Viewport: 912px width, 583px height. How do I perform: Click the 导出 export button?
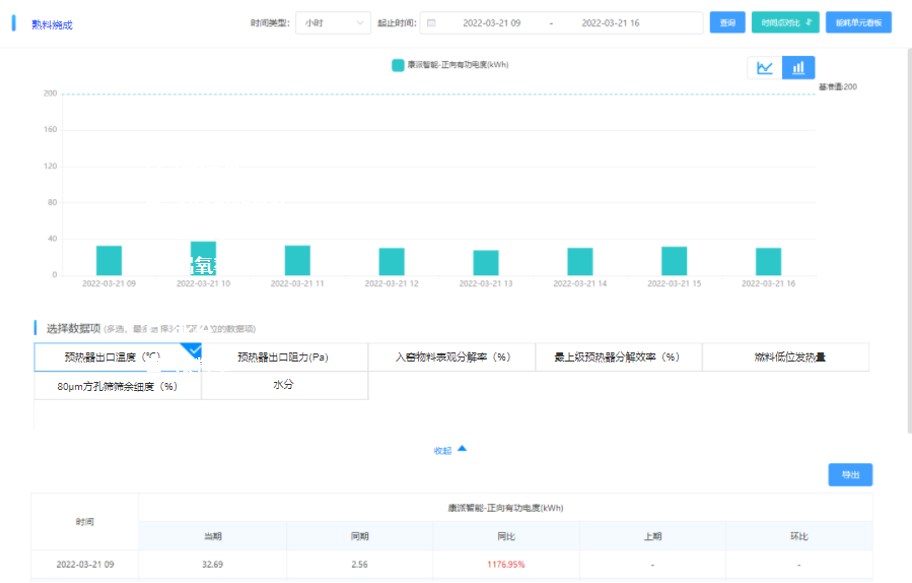[x=850, y=475]
